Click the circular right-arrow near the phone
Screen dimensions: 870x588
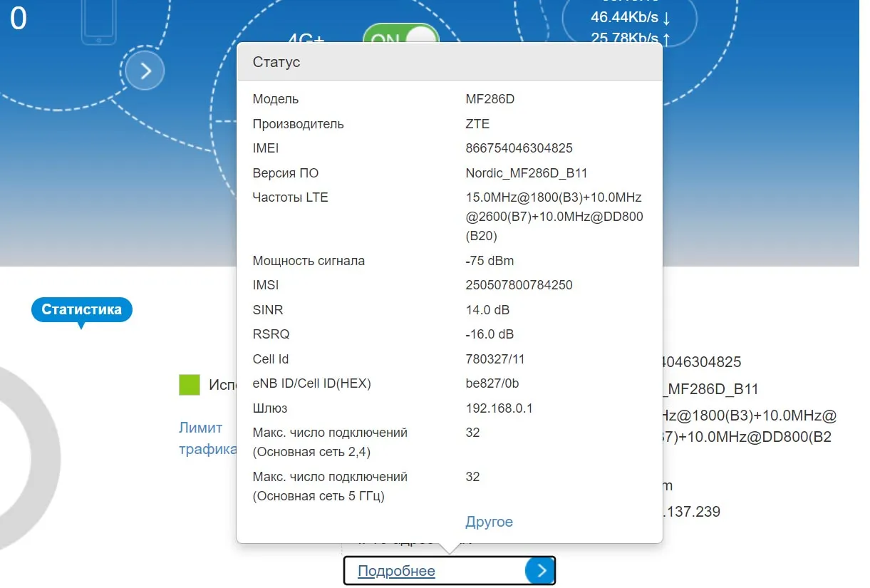(145, 71)
